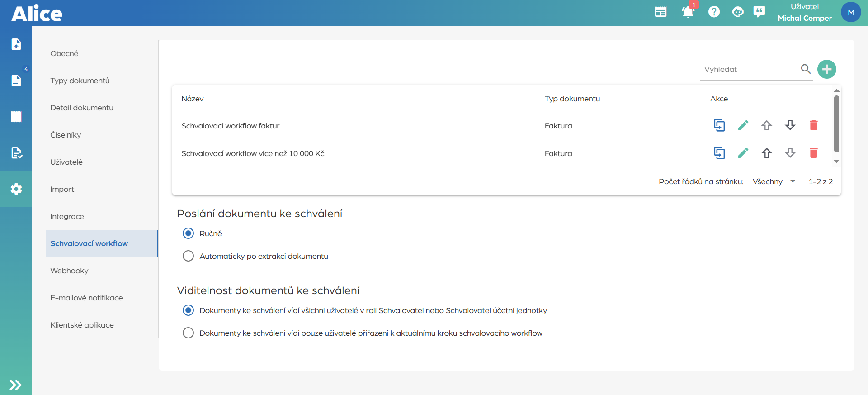
Task: Copy the Schvalovací workflow faktur row
Action: click(719, 125)
